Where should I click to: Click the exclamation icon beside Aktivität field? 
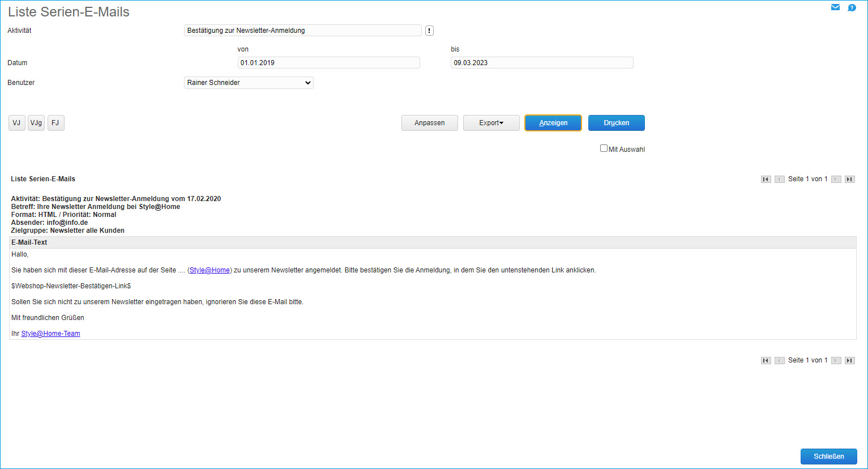pyautogui.click(x=429, y=30)
